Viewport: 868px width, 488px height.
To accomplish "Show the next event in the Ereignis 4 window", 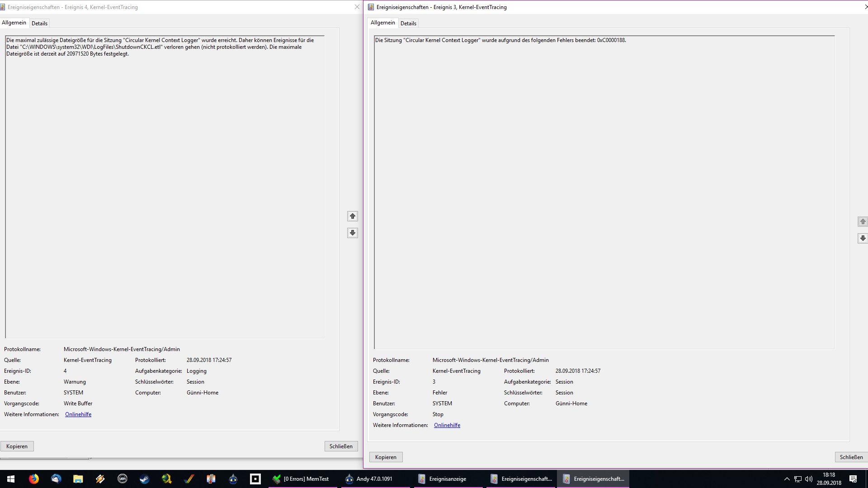I will point(353,233).
